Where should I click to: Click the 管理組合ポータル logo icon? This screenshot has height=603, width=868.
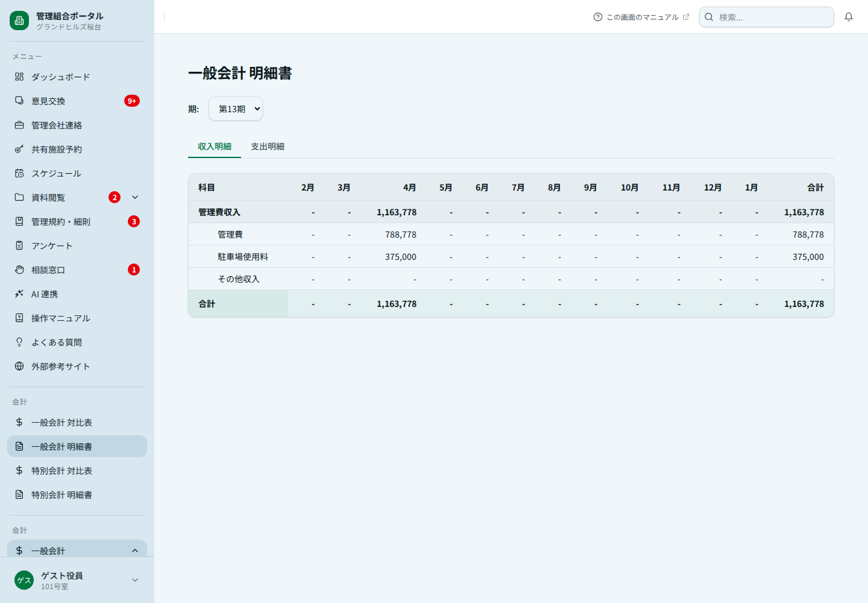click(19, 21)
